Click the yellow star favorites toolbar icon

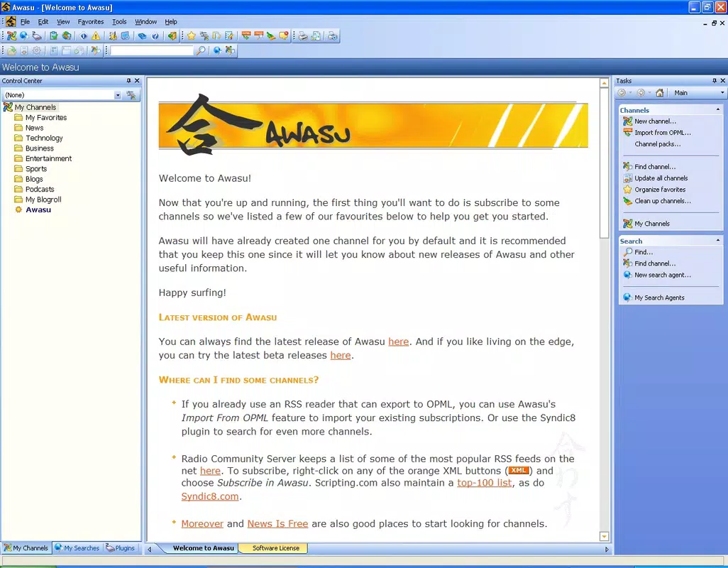click(x=192, y=35)
